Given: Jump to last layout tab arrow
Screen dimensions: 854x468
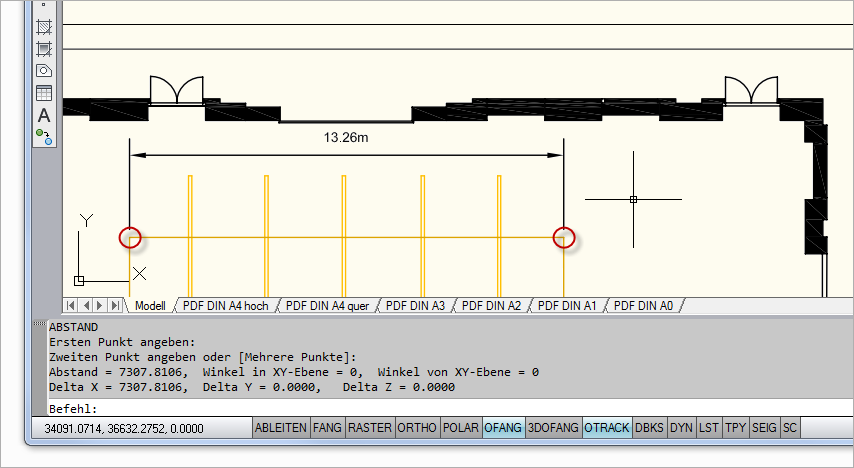Looking at the screenshot, I should (x=115, y=305).
